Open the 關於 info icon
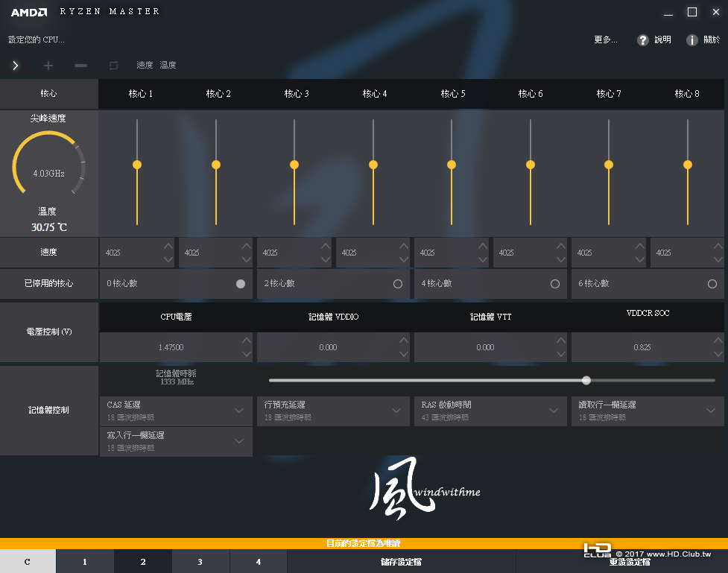Image resolution: width=728 pixels, height=573 pixels. [x=691, y=40]
